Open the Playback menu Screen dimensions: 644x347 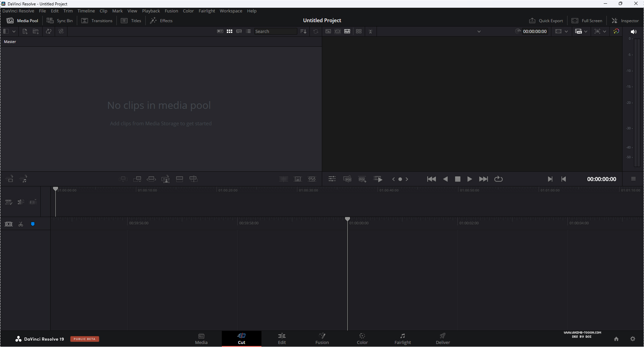click(151, 11)
